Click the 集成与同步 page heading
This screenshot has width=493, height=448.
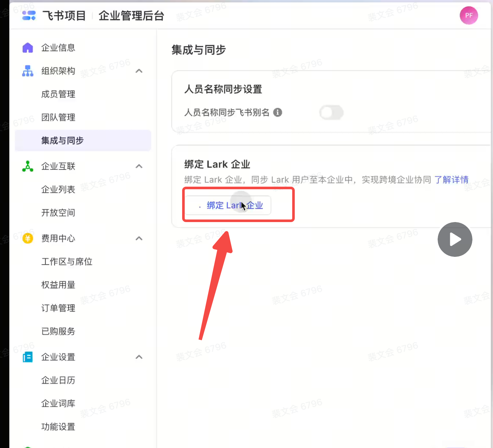[x=199, y=50]
